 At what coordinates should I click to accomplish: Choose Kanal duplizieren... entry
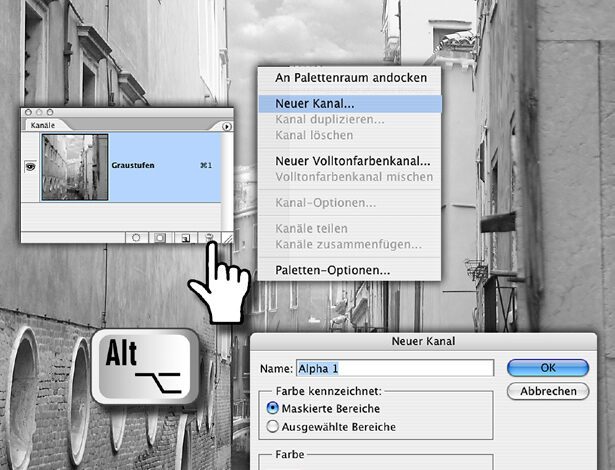[x=350, y=119]
